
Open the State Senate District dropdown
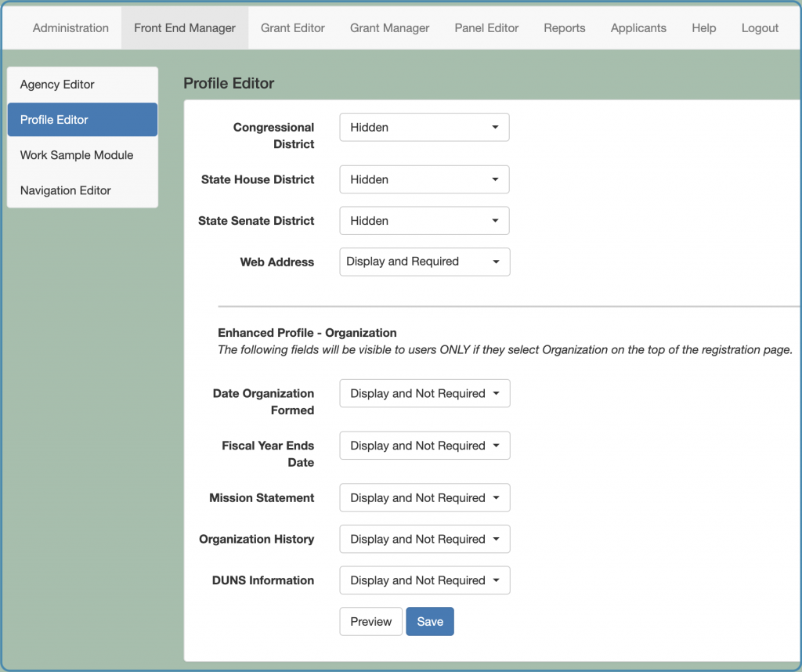point(424,220)
